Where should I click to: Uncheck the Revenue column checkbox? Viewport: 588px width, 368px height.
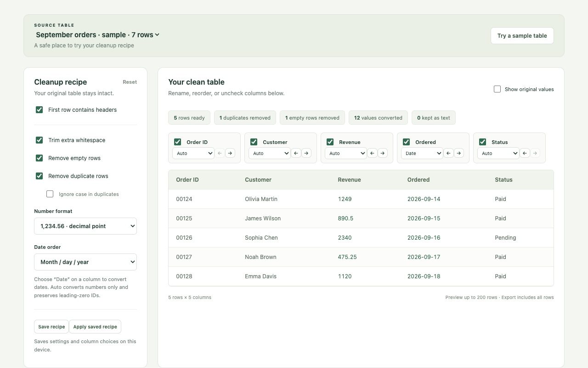[330, 142]
